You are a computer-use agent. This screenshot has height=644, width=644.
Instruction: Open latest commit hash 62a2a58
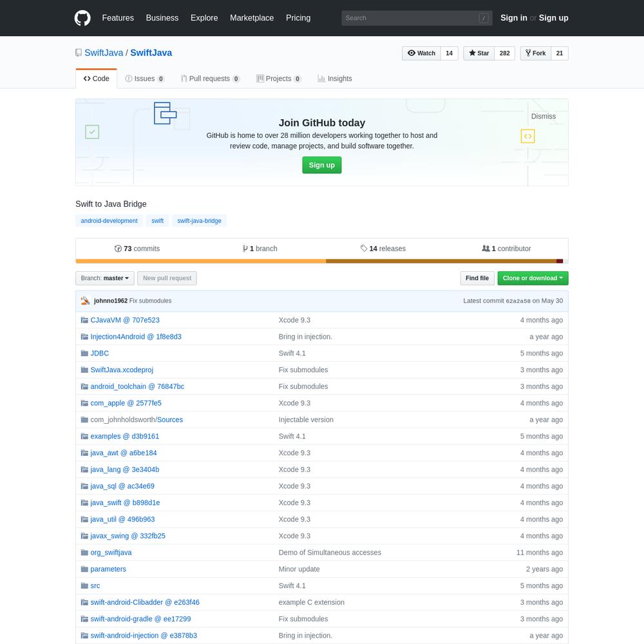(x=518, y=301)
